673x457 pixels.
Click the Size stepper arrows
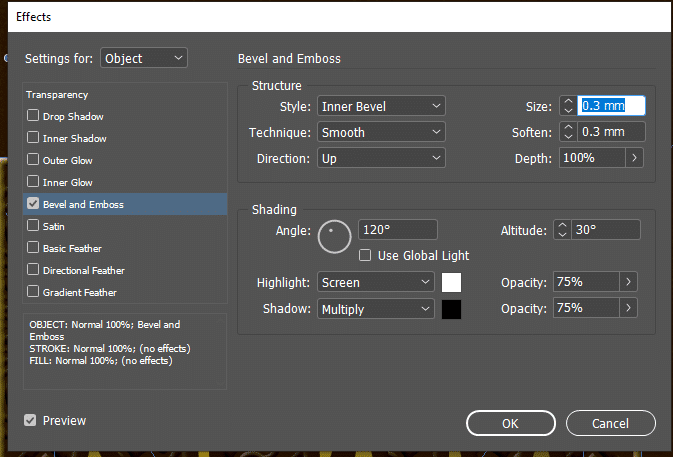tap(568, 106)
